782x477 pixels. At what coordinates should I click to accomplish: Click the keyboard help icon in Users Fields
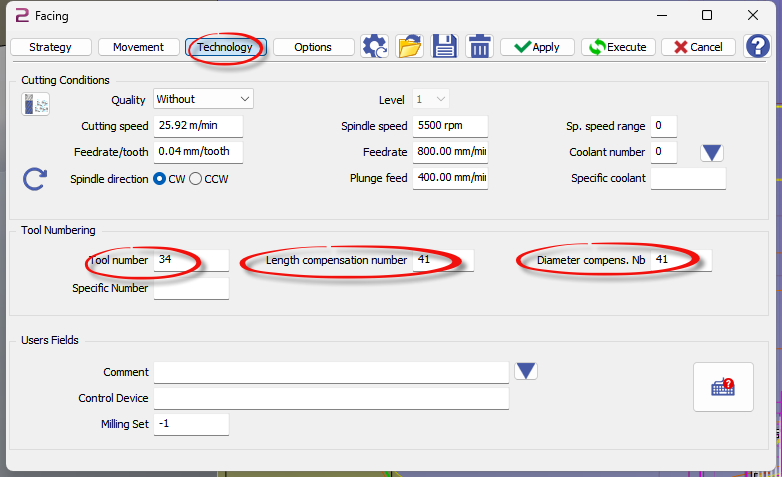click(x=723, y=387)
